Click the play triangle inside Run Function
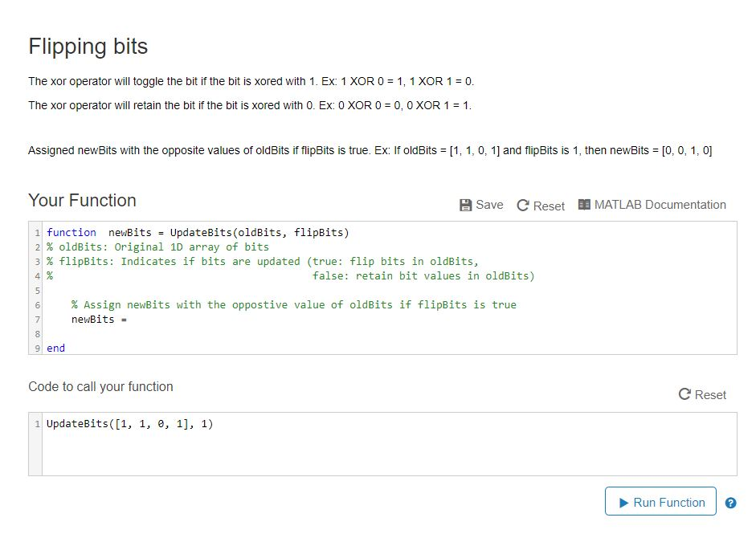This screenshot has height=534, width=756. coord(624,501)
